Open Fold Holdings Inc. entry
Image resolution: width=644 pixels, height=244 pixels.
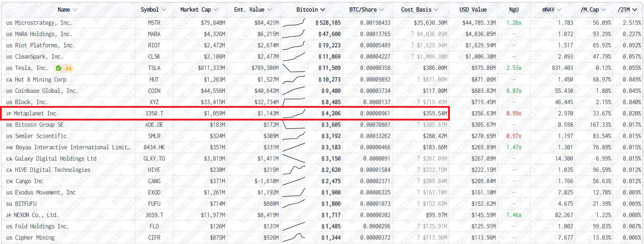pyautogui.click(x=42, y=226)
